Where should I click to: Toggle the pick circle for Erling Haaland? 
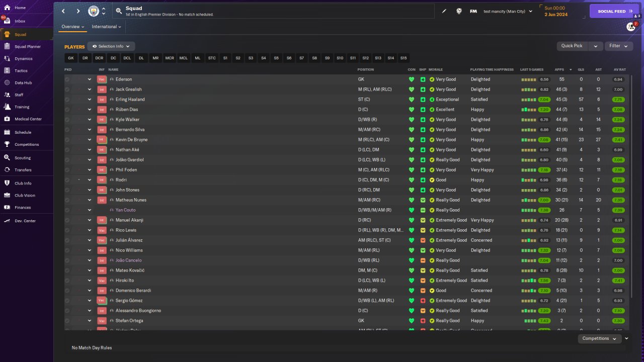(x=67, y=100)
